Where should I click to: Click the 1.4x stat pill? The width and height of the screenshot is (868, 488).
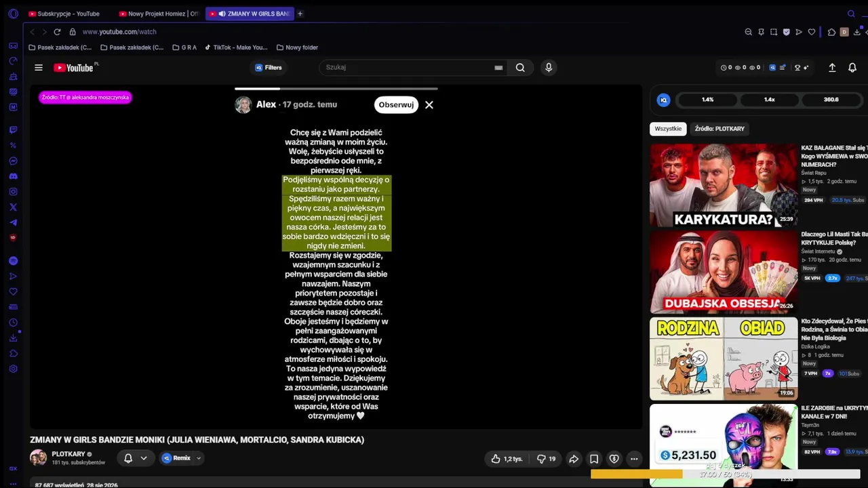point(769,100)
